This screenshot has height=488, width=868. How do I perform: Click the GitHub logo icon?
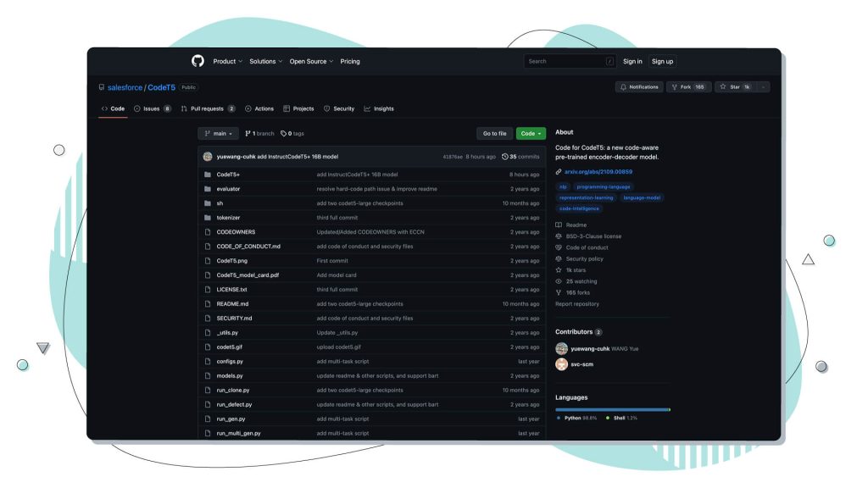(x=198, y=61)
